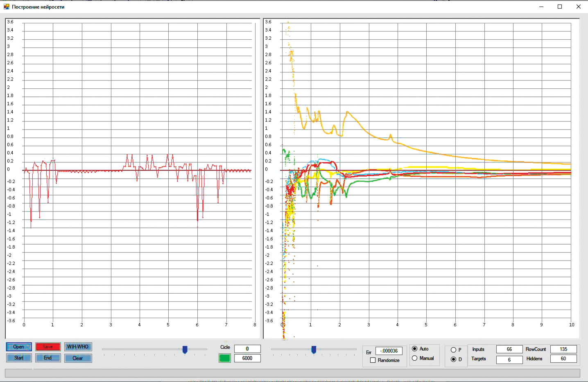Click the WIH-WHO button

coord(78,347)
